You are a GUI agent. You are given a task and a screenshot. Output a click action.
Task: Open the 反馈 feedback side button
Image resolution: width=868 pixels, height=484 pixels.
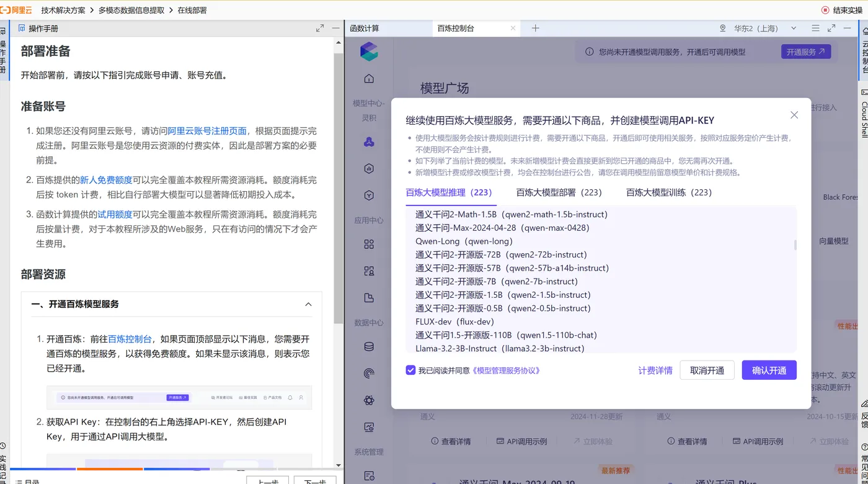click(864, 415)
